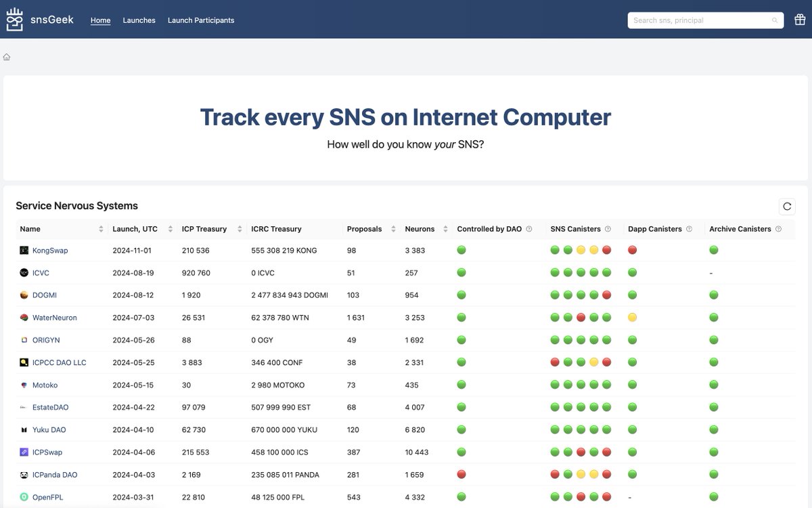812x508 pixels.
Task: Click the EstateDAO logo icon
Action: point(24,407)
